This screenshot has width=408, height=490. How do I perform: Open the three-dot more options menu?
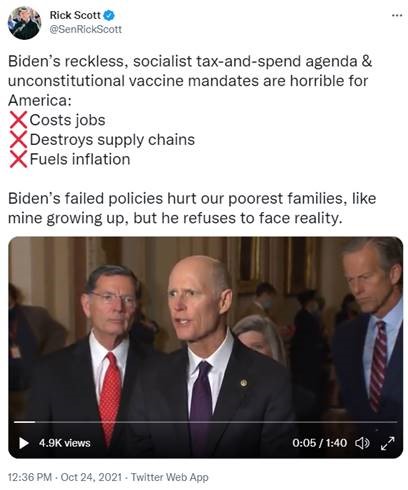pos(397,16)
